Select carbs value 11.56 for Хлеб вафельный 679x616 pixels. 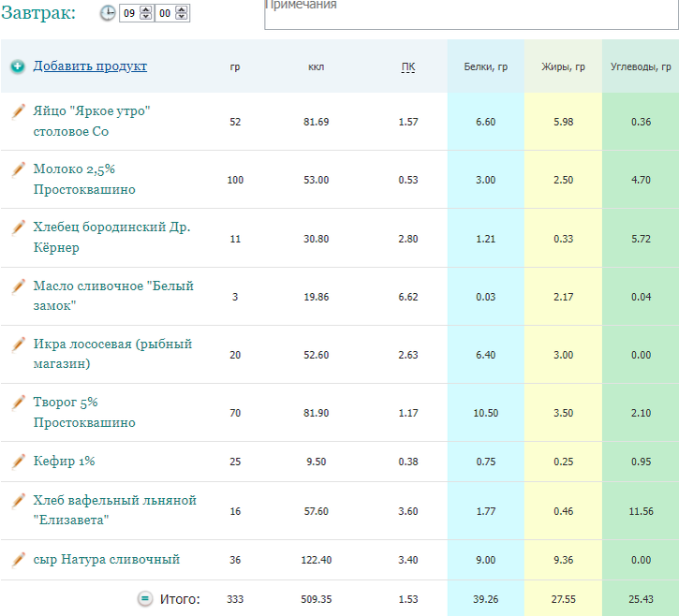[641, 512]
